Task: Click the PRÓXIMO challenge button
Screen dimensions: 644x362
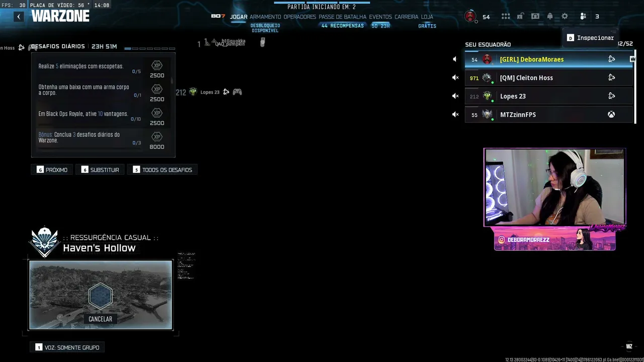Action: [x=52, y=170]
